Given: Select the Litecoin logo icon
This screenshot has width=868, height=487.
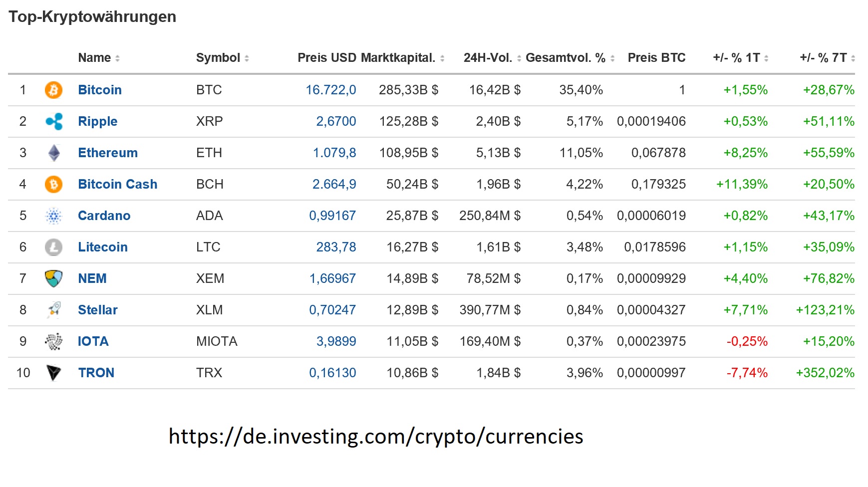Looking at the screenshot, I should click(53, 247).
